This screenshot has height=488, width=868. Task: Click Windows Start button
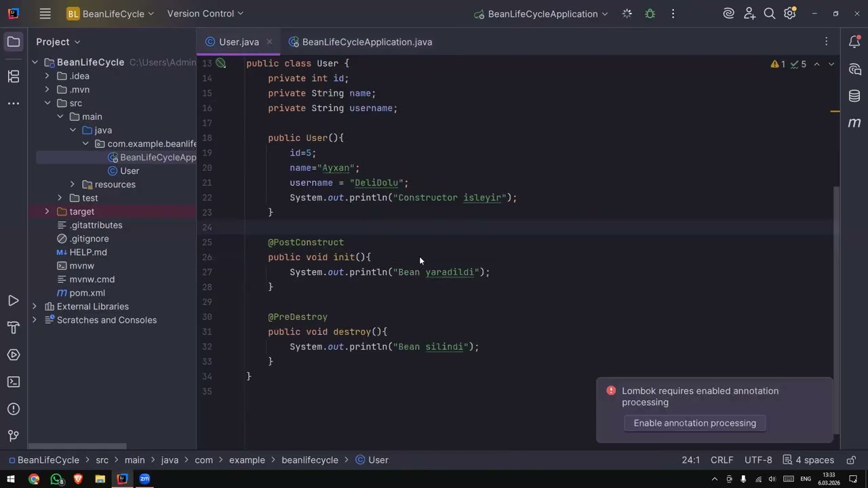(11, 479)
